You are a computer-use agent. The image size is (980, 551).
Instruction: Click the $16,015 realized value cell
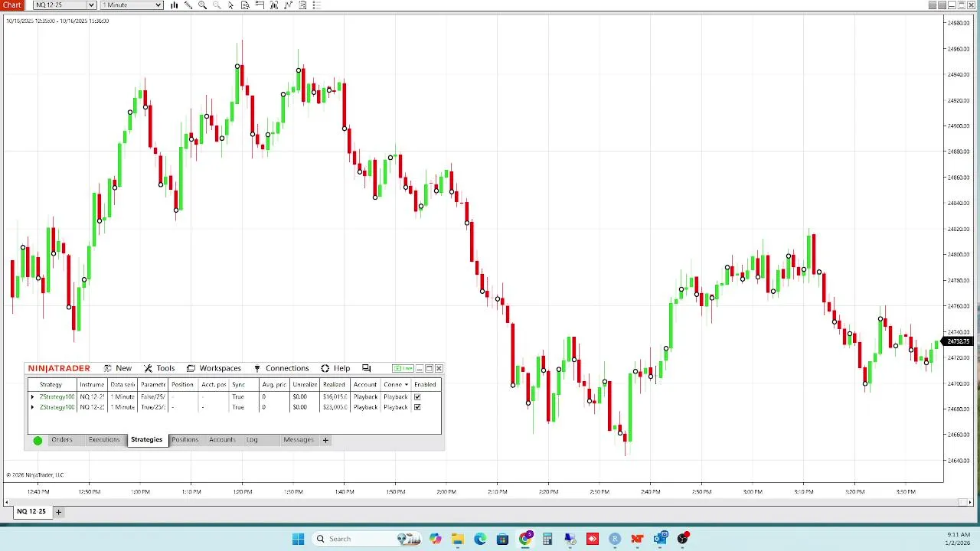335,396
